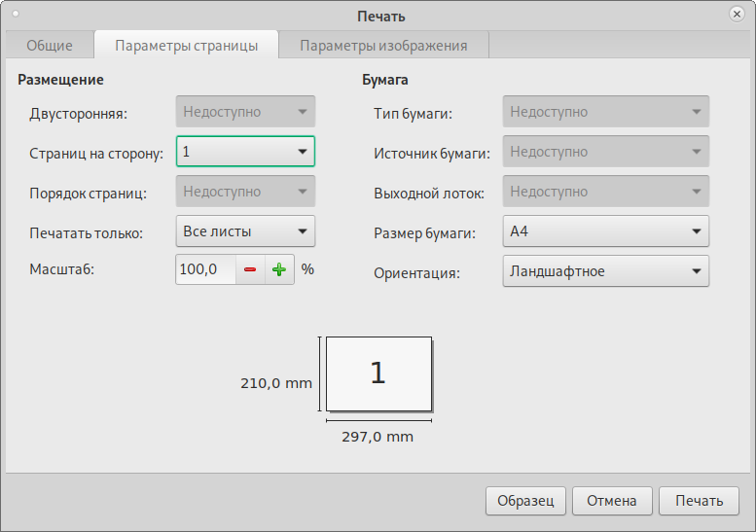Click the Печать button
Screen dimensions: 756x532
tap(699, 501)
